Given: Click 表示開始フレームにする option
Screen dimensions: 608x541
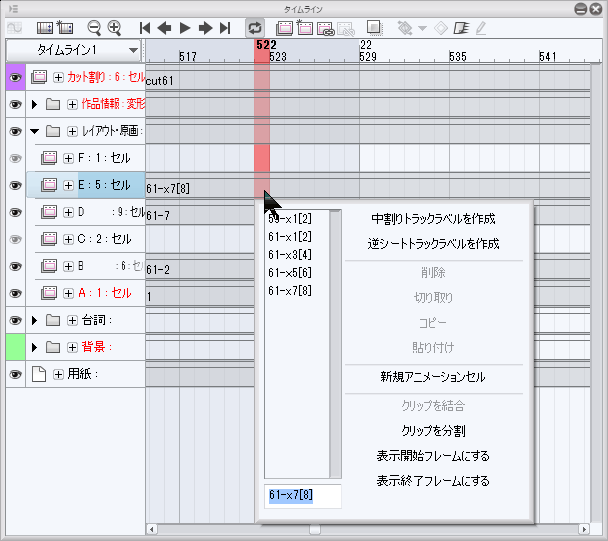Looking at the screenshot, I should click(x=433, y=456).
